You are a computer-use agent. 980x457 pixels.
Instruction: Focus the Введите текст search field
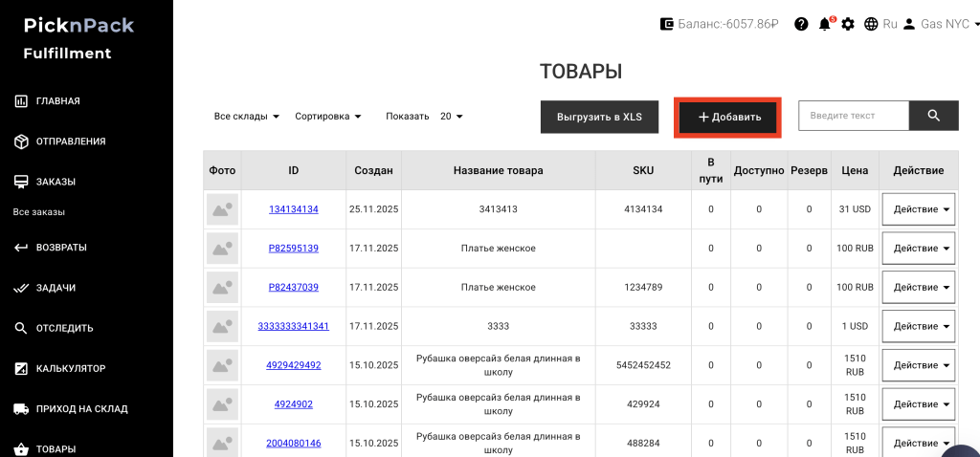coord(853,116)
